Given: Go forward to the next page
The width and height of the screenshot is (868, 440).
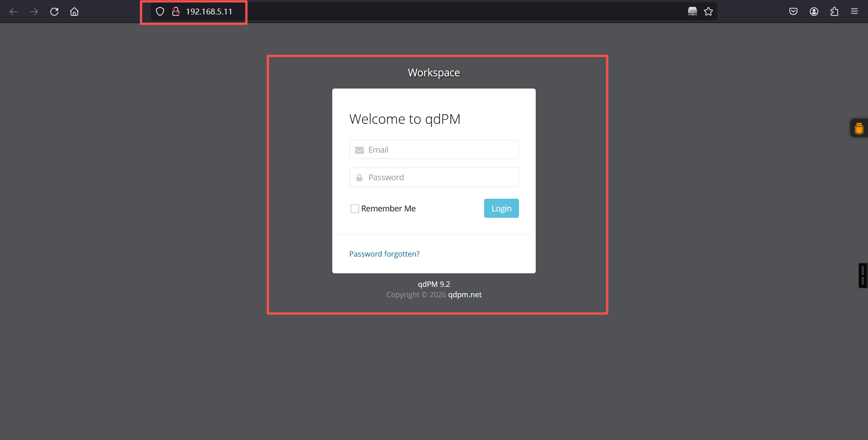Looking at the screenshot, I should coord(34,12).
